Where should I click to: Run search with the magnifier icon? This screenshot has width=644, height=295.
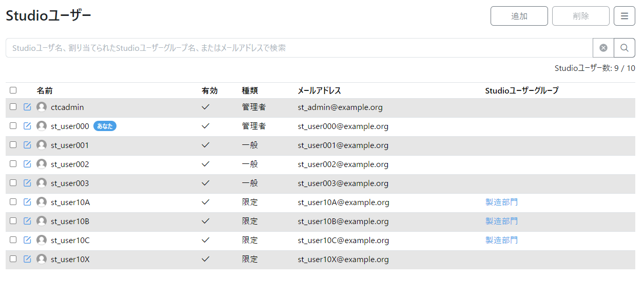[x=625, y=48]
